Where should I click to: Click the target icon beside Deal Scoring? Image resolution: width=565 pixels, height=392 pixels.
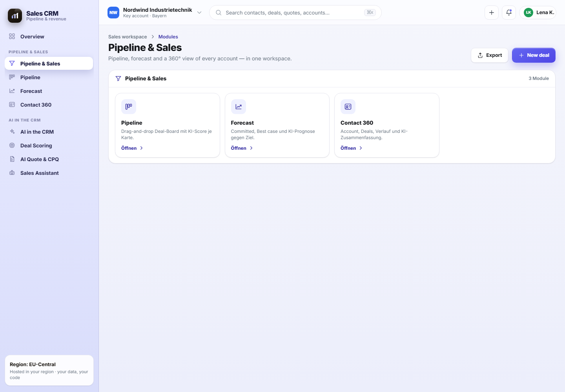[x=12, y=145]
